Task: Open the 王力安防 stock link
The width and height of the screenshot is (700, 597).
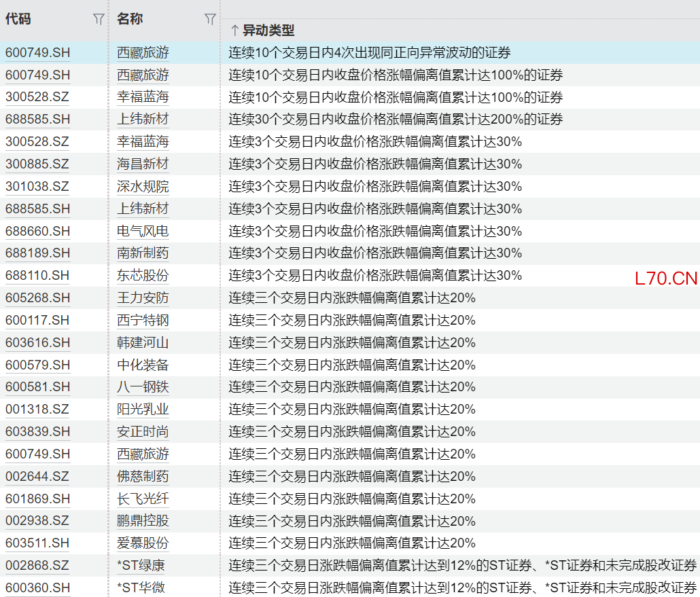Action: (x=143, y=297)
